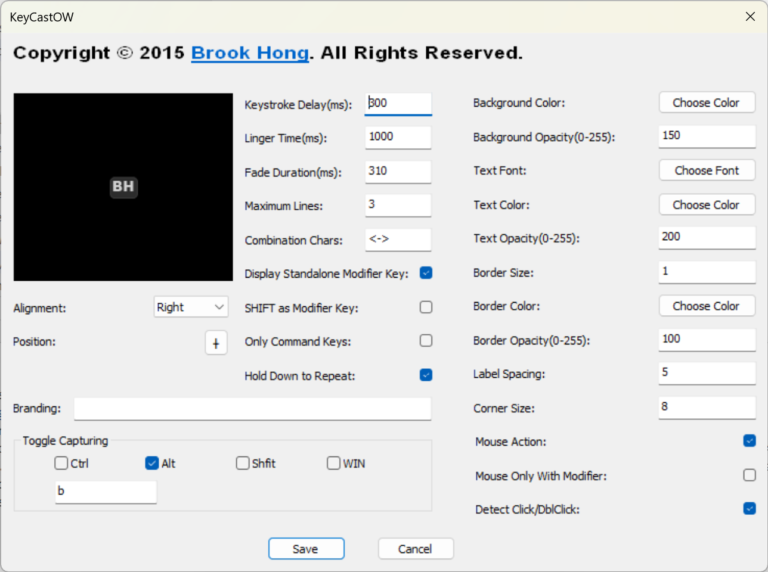The image size is (768, 572).
Task: Click the position crosshair picker button
Action: pyautogui.click(x=216, y=342)
